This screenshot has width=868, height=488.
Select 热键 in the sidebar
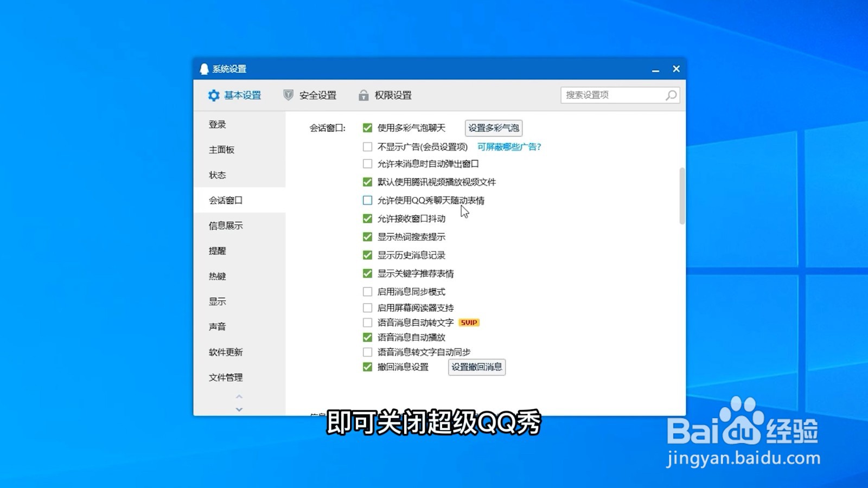coord(239,276)
